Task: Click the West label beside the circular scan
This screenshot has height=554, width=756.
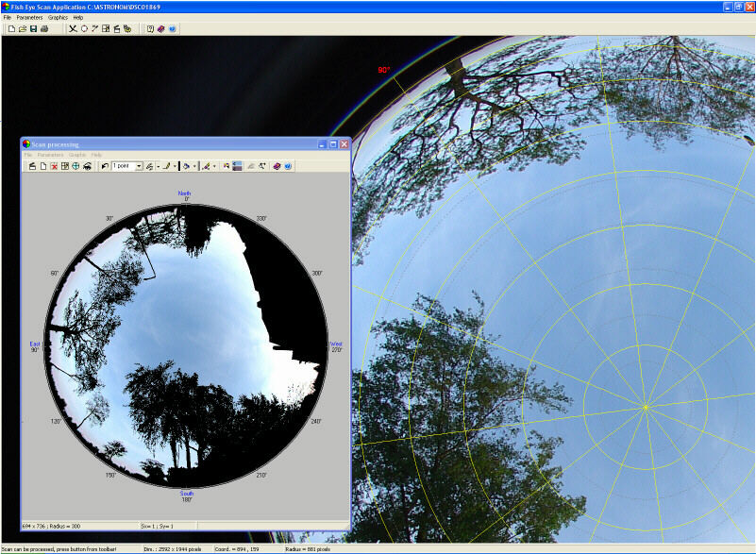Action: (x=336, y=344)
